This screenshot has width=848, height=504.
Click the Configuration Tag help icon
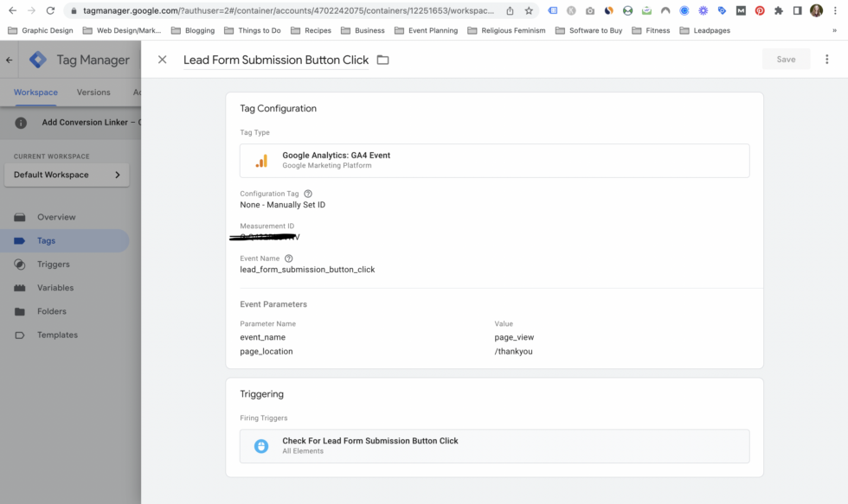(x=308, y=194)
